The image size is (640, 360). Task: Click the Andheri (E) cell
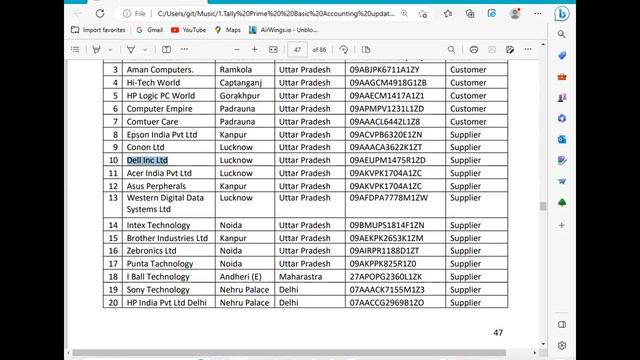point(245,276)
